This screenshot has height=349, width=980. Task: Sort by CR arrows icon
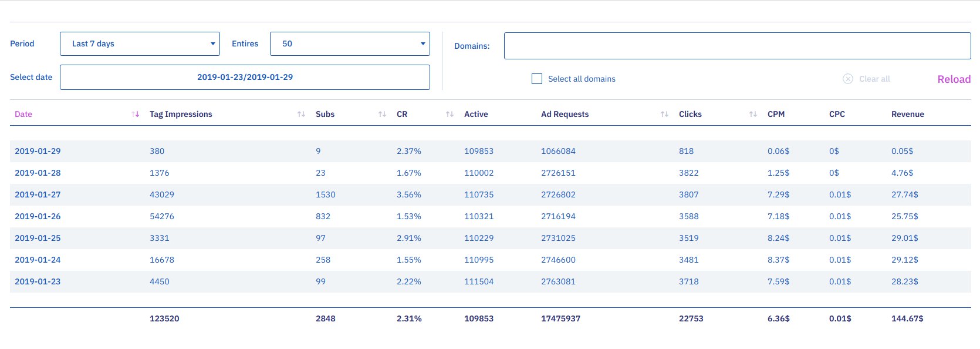(450, 114)
